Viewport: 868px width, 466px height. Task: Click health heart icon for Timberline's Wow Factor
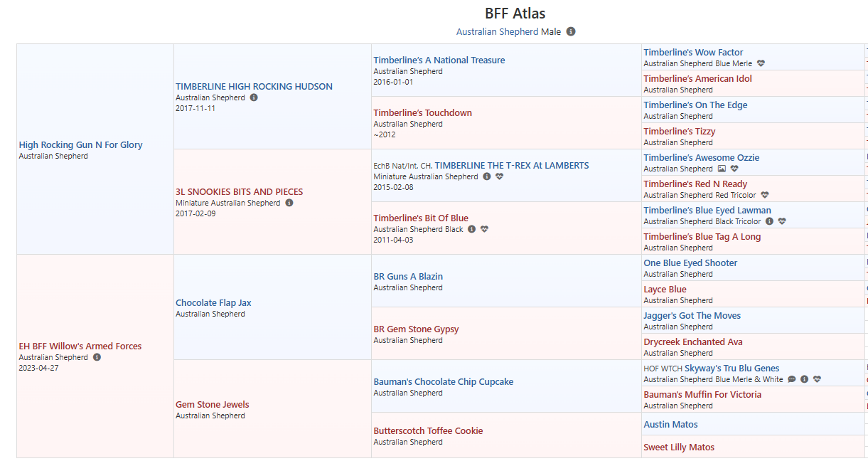761,63
